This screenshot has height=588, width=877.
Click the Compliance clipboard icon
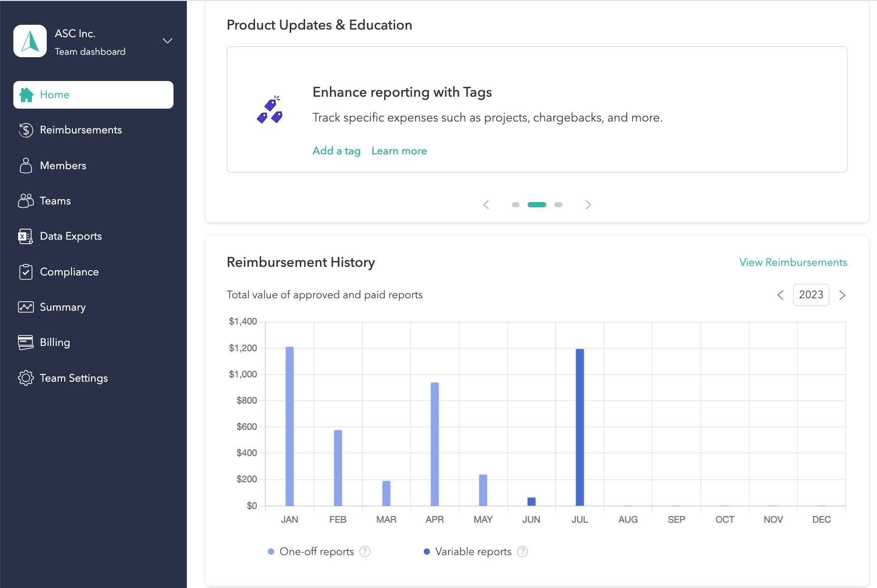(26, 272)
